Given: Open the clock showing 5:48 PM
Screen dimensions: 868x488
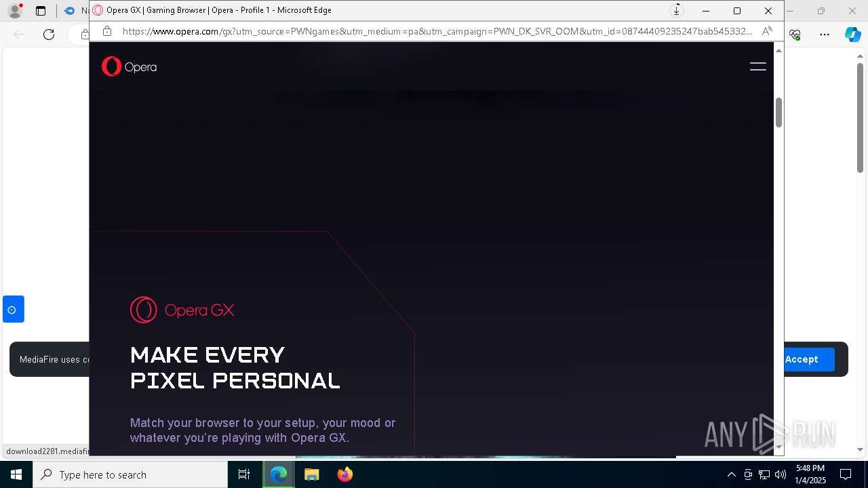Looking at the screenshot, I should coord(810,474).
